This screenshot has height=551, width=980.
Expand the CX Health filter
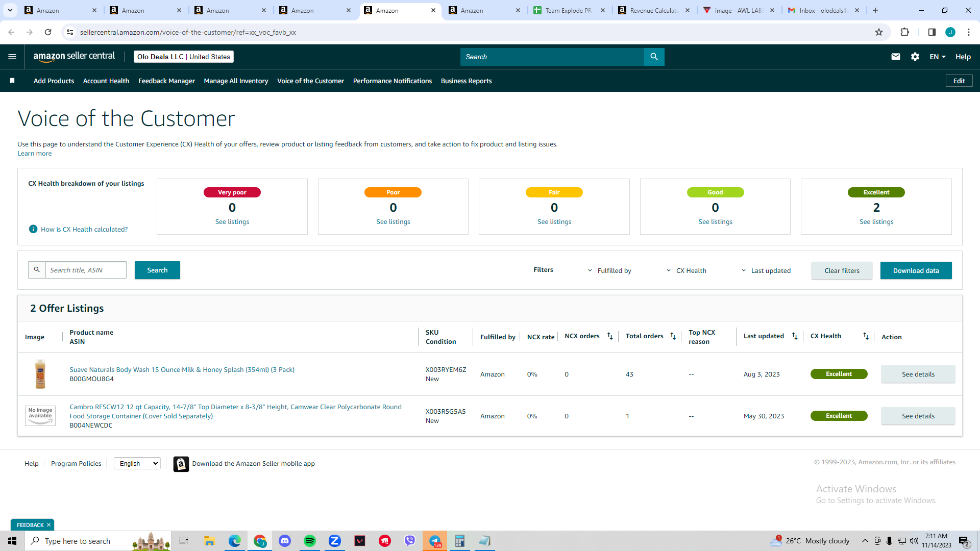pos(687,270)
